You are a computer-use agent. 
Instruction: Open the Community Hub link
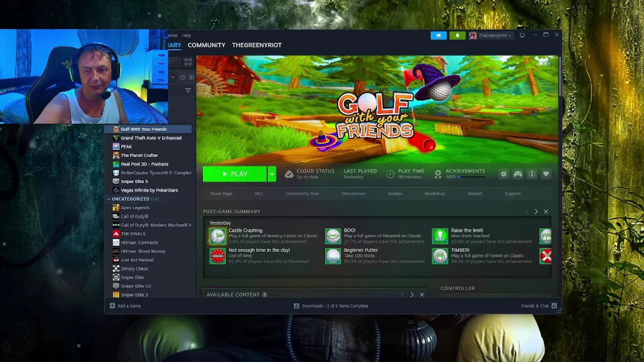302,194
